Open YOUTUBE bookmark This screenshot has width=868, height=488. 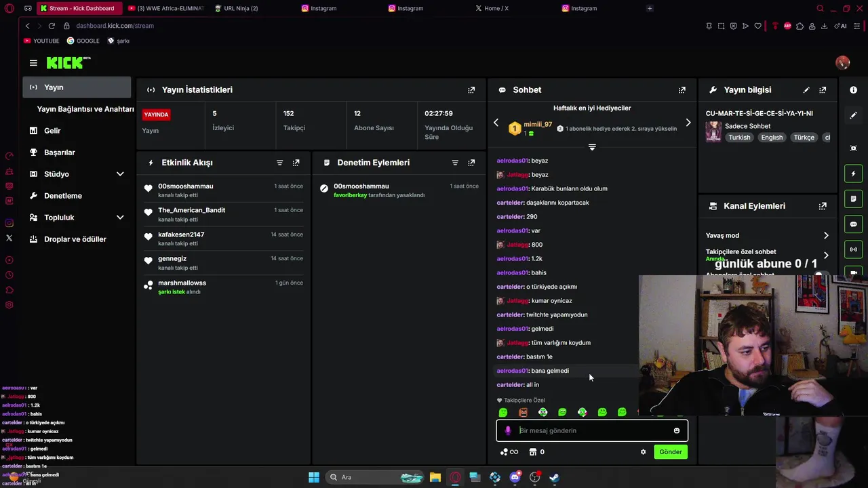coord(41,41)
